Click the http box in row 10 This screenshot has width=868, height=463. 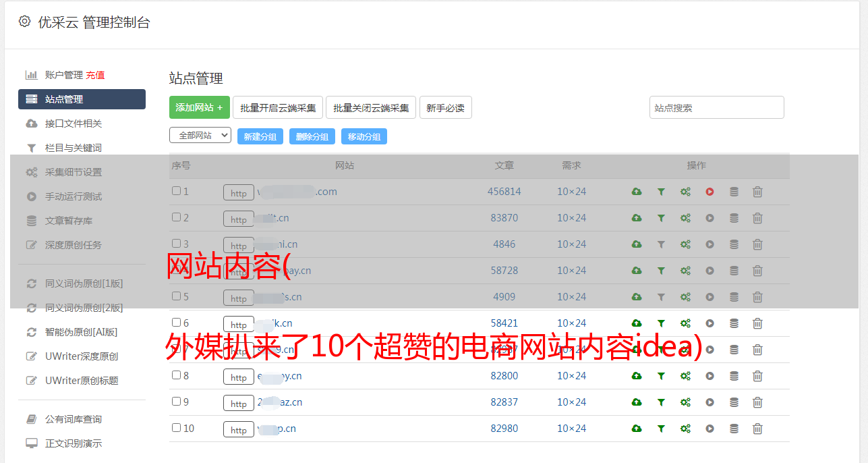(239, 430)
